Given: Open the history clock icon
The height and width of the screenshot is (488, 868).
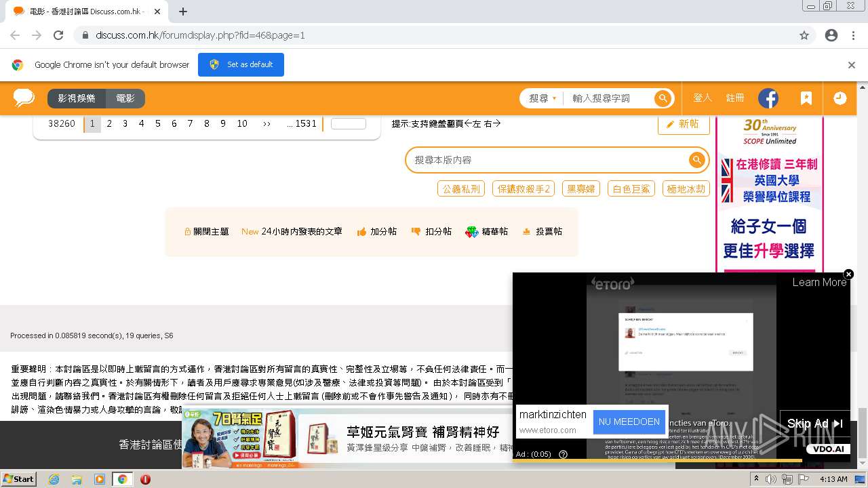Looking at the screenshot, I should tap(840, 98).
